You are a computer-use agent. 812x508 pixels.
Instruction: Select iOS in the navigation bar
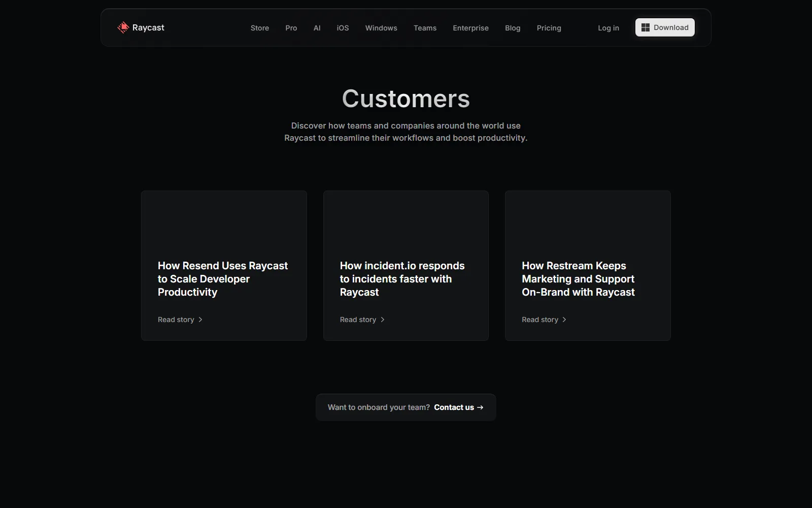tap(343, 28)
